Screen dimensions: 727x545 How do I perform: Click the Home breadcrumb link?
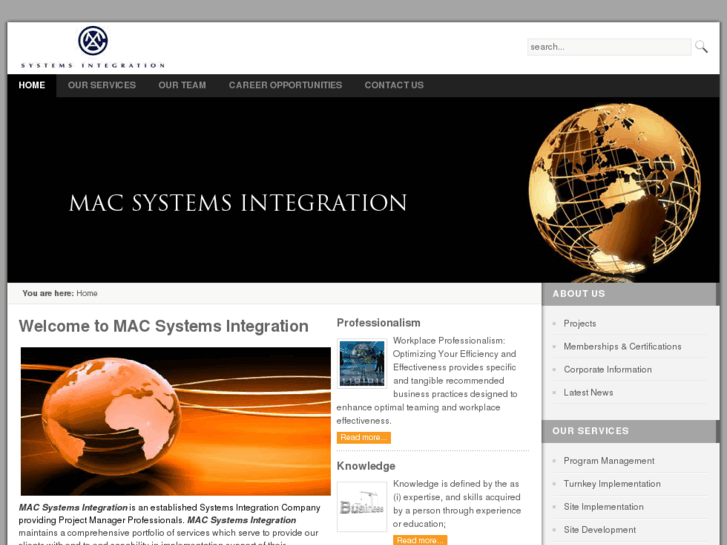87,293
